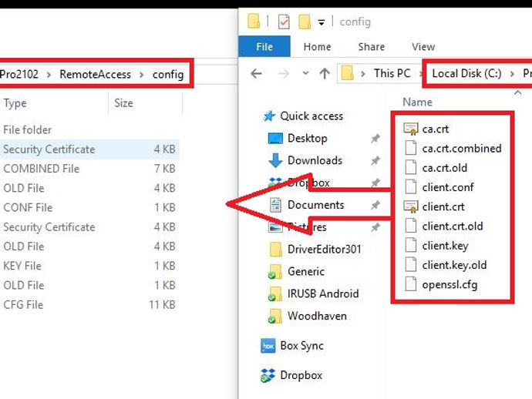
Task: Click the openssl.cfg file icon
Action: coord(410,284)
